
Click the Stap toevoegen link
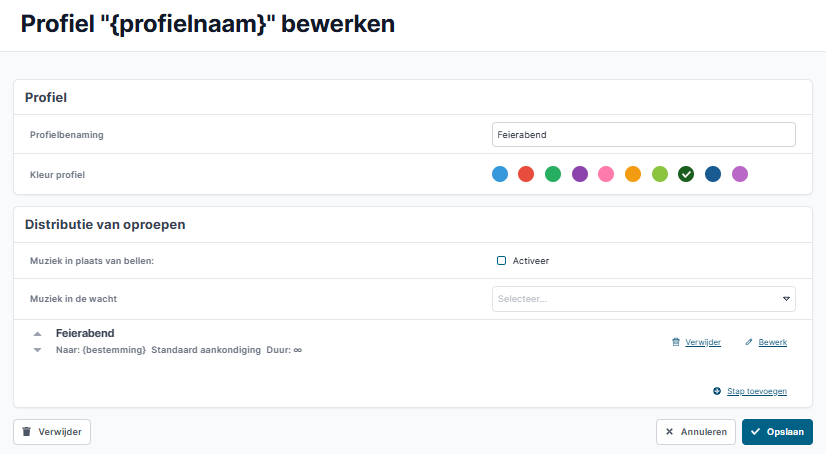[x=757, y=391]
